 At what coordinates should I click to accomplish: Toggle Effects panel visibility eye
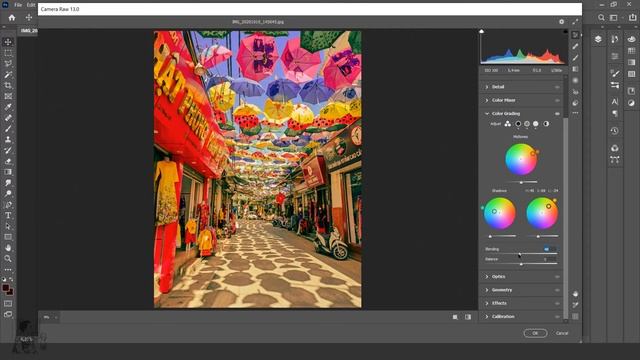coord(557,303)
